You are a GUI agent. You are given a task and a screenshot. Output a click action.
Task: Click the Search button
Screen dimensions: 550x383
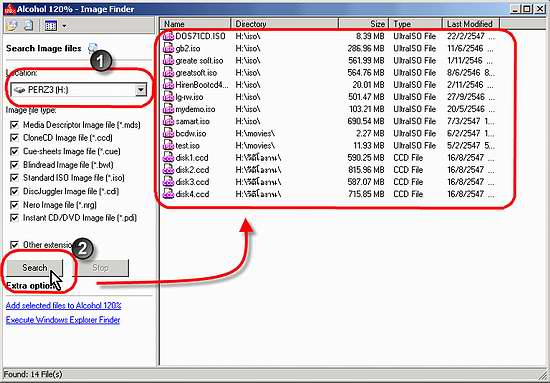coord(35,268)
